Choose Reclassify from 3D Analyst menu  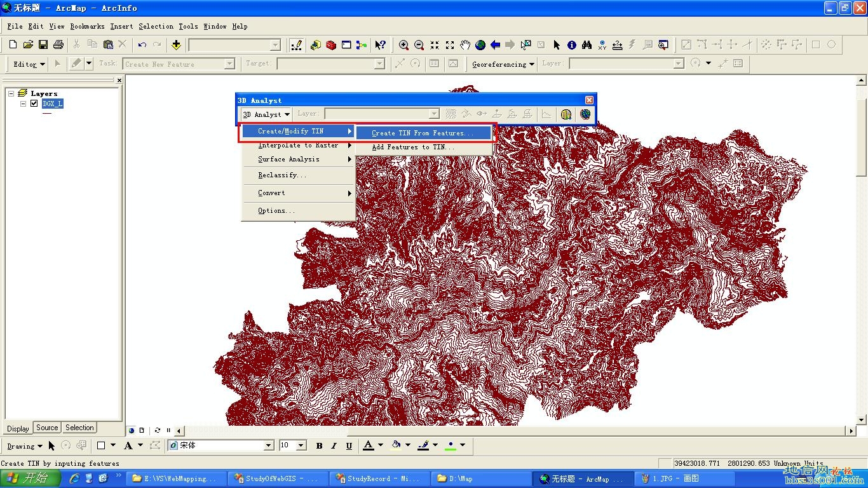[x=298, y=175]
